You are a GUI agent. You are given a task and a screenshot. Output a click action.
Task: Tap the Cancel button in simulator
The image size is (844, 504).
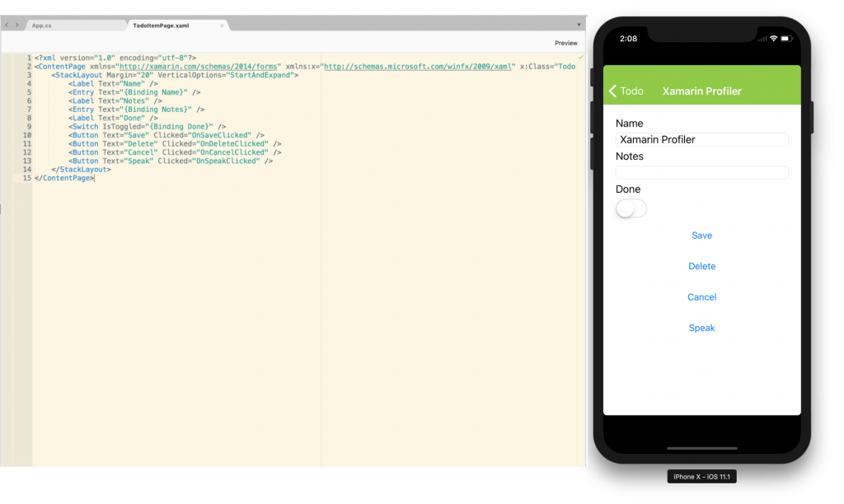tap(702, 297)
